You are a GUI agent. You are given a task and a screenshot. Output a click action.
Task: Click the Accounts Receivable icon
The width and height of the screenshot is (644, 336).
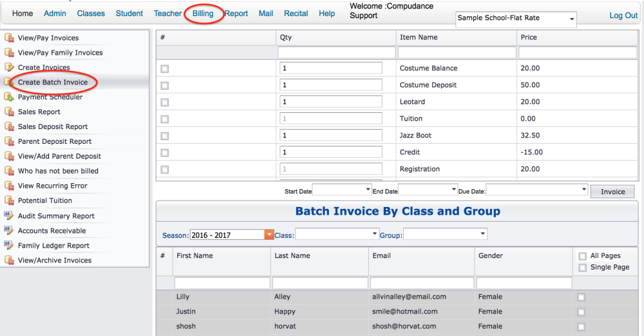click(x=9, y=230)
